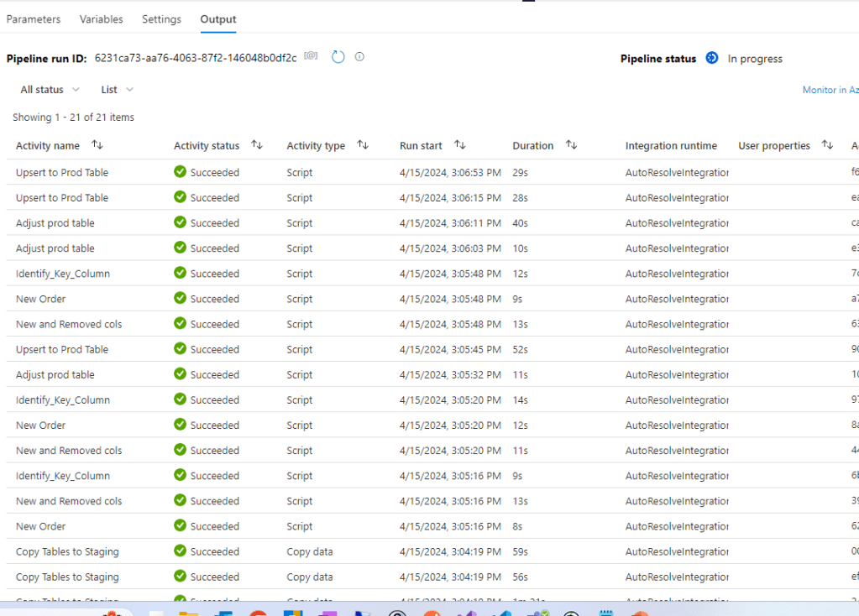Select the first Upsert to Prod Table row
This screenshot has width=859, height=616.
click(x=62, y=173)
